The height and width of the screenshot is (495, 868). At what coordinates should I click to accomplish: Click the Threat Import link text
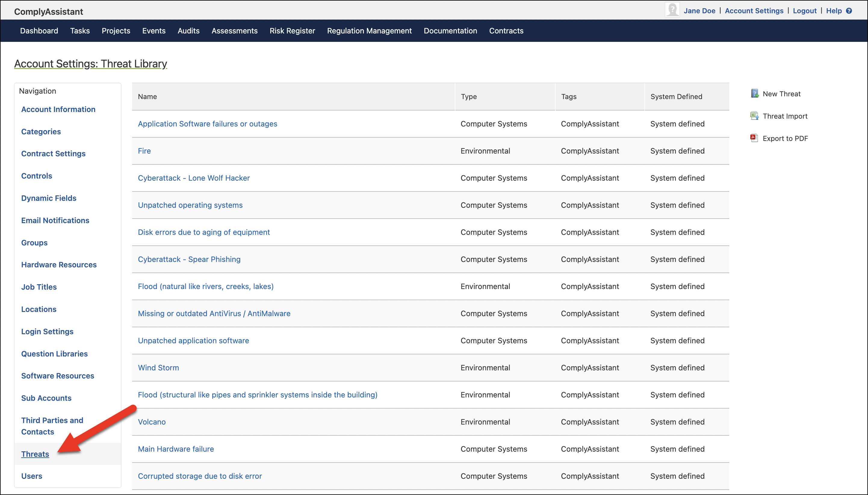785,116
